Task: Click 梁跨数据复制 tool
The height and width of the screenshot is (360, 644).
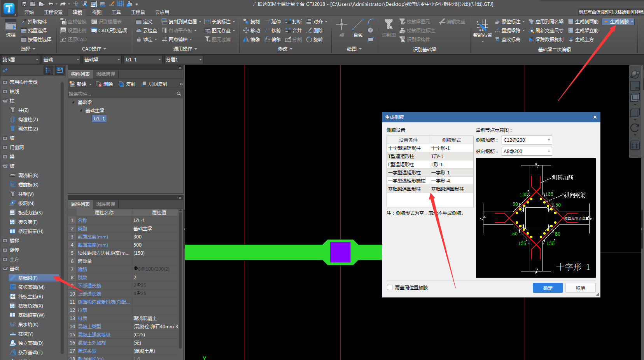Action: pyautogui.click(x=546, y=40)
